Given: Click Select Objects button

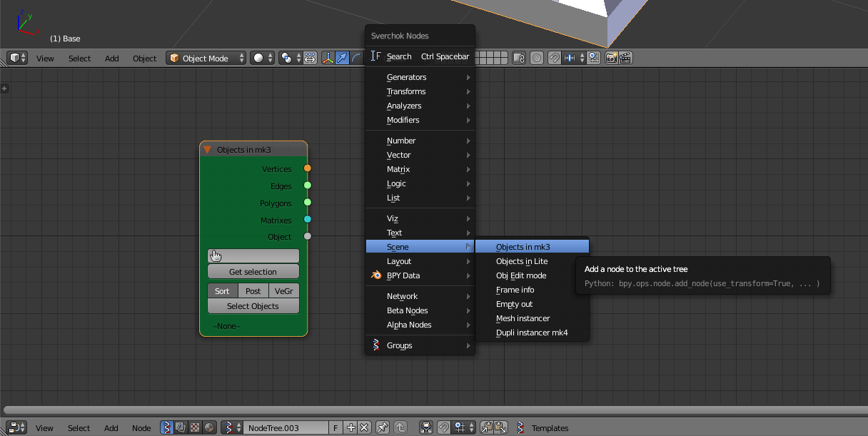Looking at the screenshot, I should [x=253, y=306].
